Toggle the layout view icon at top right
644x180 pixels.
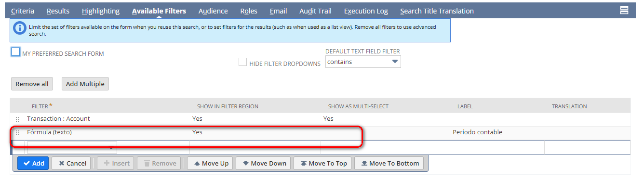point(624,11)
